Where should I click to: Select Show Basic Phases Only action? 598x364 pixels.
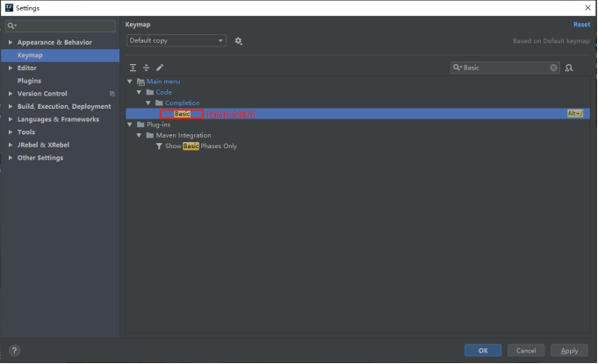[x=200, y=146]
